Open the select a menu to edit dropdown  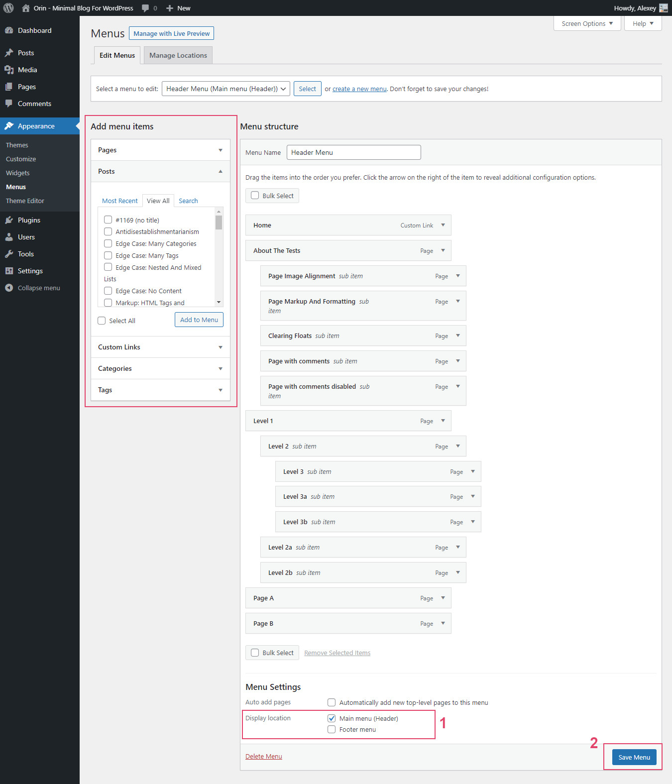pos(225,89)
